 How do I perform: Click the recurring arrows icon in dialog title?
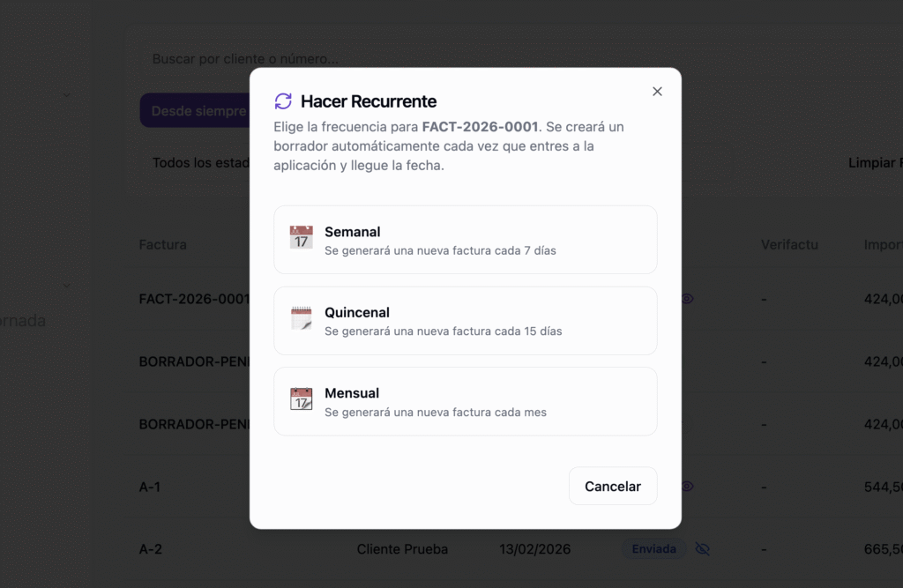pos(283,101)
